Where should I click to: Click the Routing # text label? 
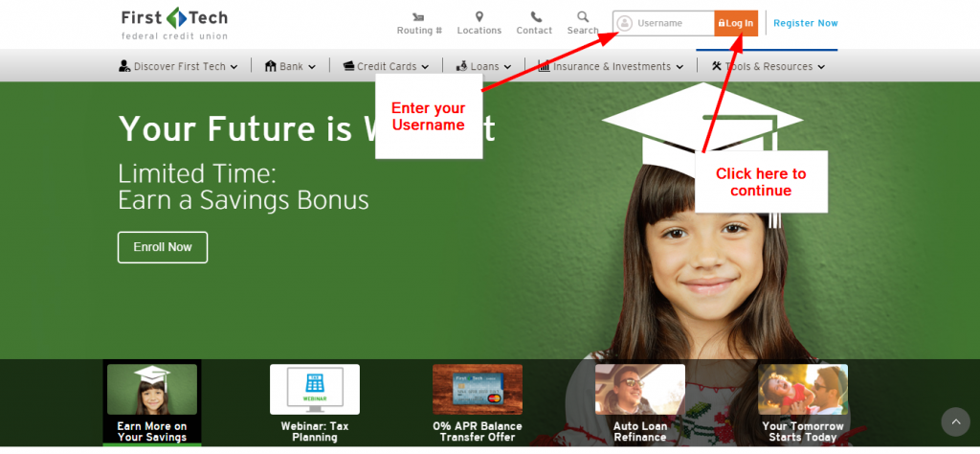coord(419,30)
